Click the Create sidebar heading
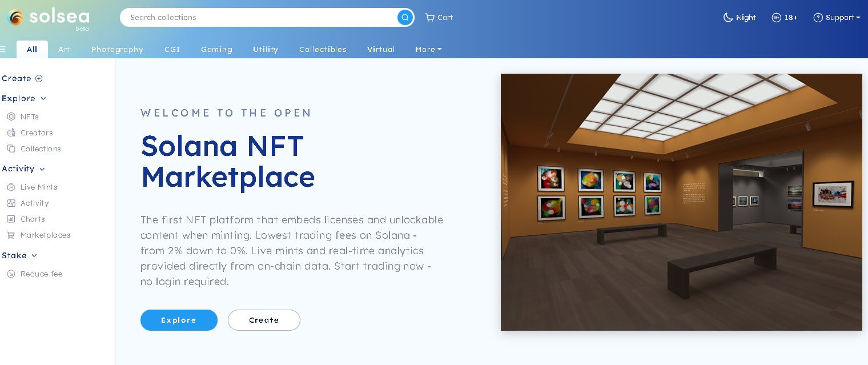This screenshot has width=868, height=365. pos(17,79)
